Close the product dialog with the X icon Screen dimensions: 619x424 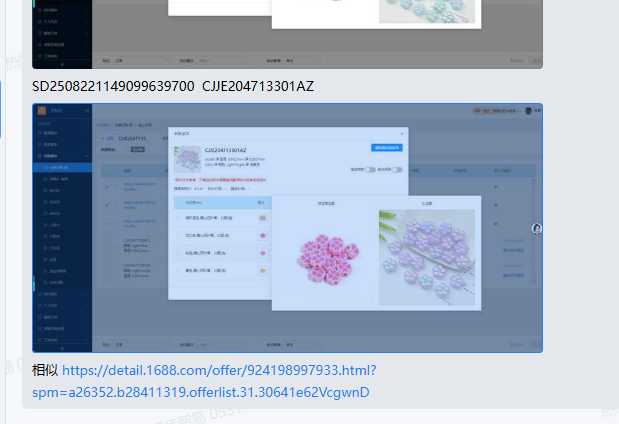point(403,132)
